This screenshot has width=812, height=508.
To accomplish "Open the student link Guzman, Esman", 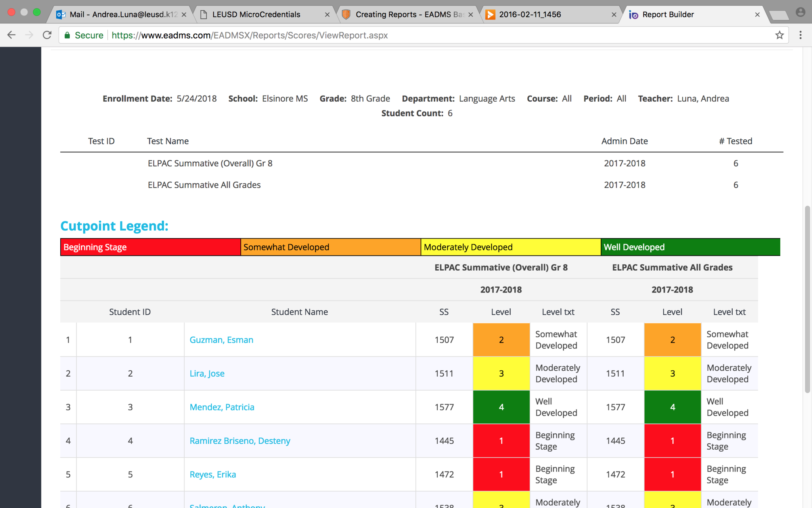I will (x=221, y=340).
